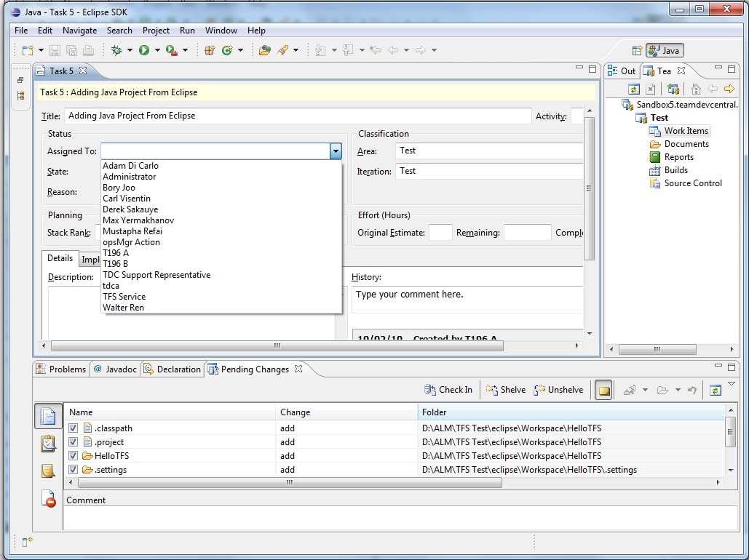This screenshot has height=560, width=749.
Task: Click the pending changes horizontal scrollbar
Action: coord(290,483)
